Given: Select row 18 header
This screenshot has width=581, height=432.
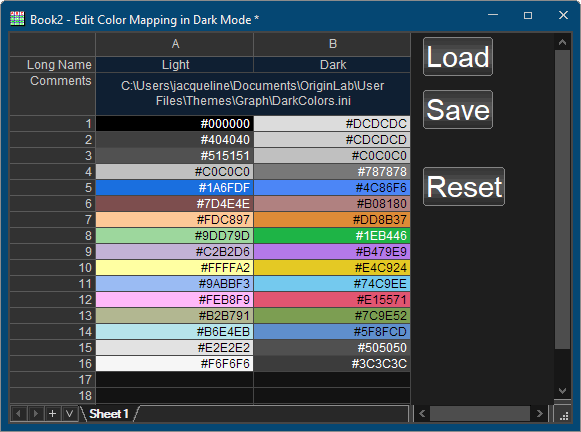Looking at the screenshot, I should (x=52, y=396).
